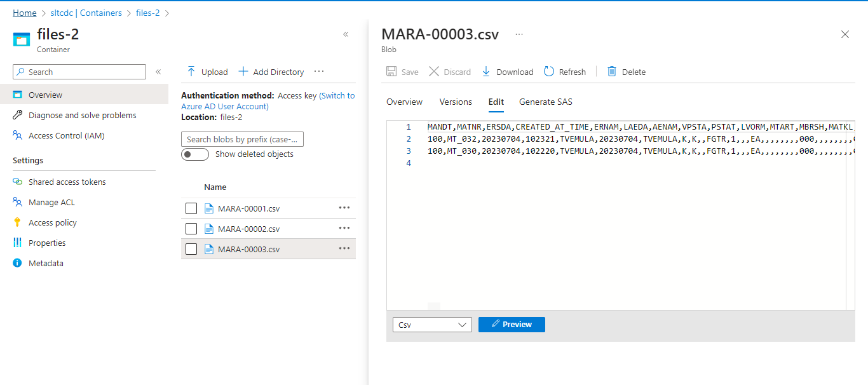Viewport: 868px width, 385px height.
Task: Open the Generate SAS tab
Action: tap(545, 102)
